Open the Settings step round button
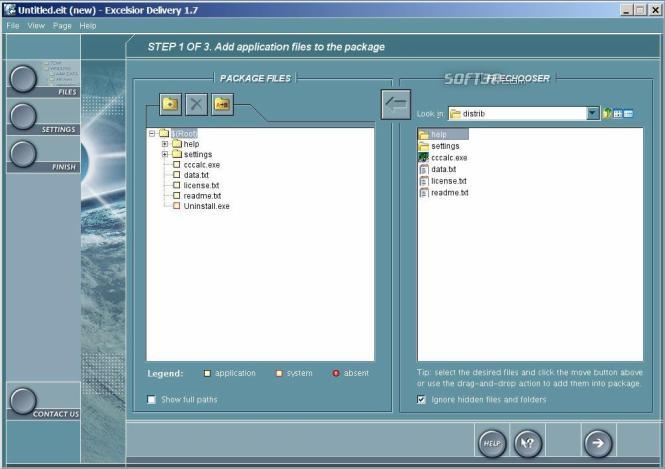The width and height of the screenshot is (665, 469). click(23, 116)
